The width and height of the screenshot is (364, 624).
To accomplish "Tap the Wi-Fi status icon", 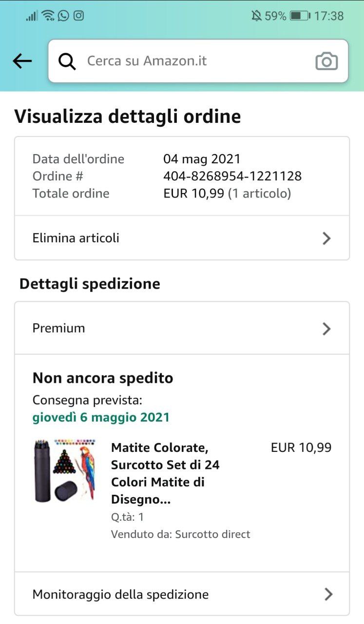I will [x=48, y=16].
